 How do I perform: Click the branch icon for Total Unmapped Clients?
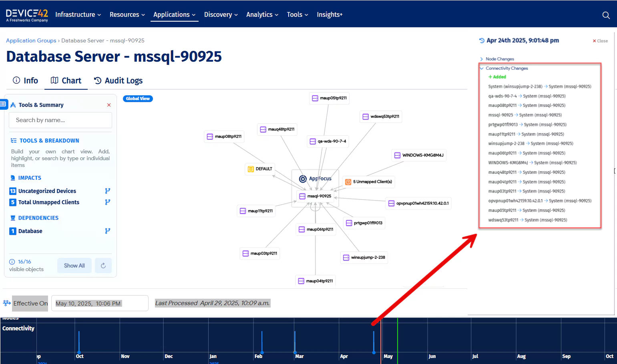[107, 202]
